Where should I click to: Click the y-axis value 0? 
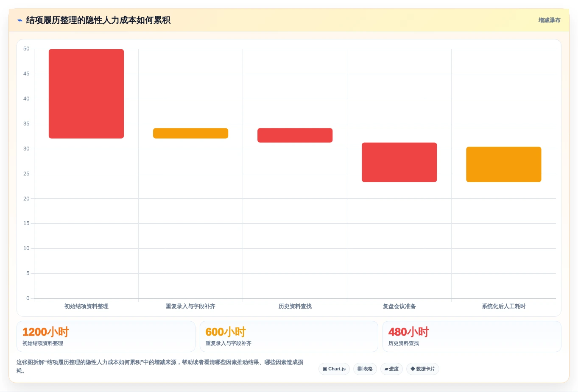tap(28, 298)
